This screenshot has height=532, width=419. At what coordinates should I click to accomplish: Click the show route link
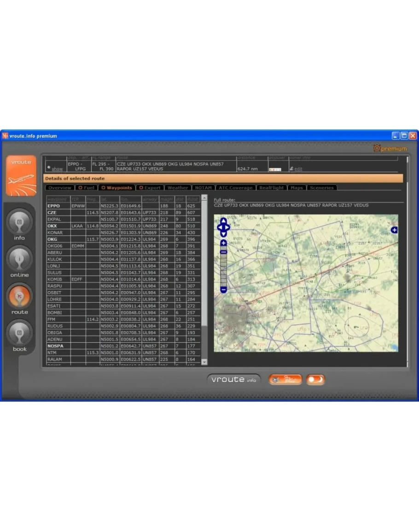(x=58, y=169)
